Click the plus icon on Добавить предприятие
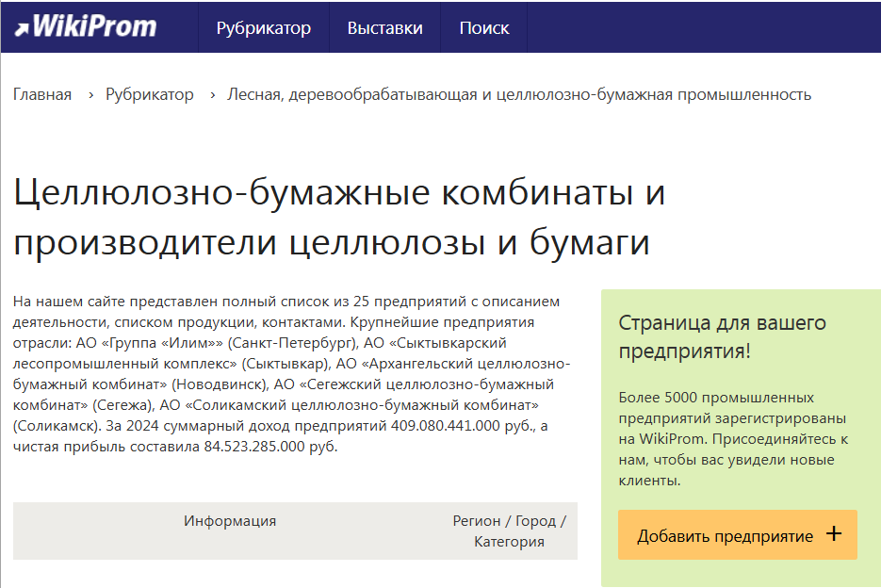The image size is (881, 588). pos(833,534)
